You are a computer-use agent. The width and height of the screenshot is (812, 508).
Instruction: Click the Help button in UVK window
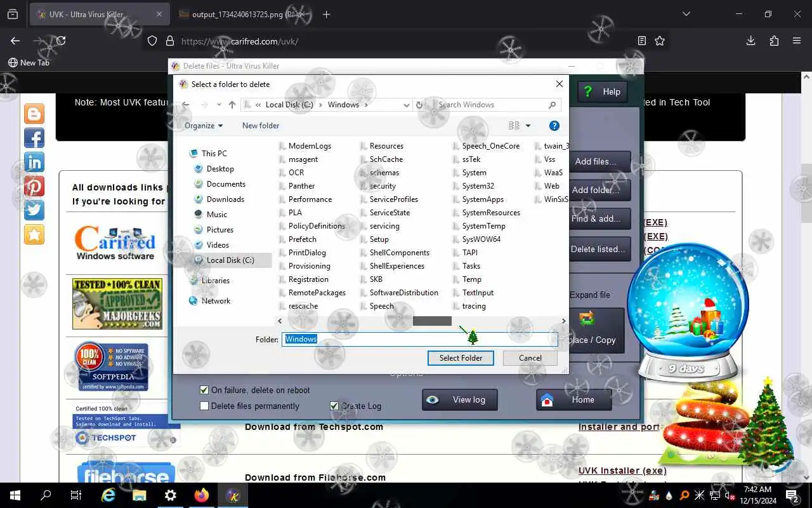point(603,91)
